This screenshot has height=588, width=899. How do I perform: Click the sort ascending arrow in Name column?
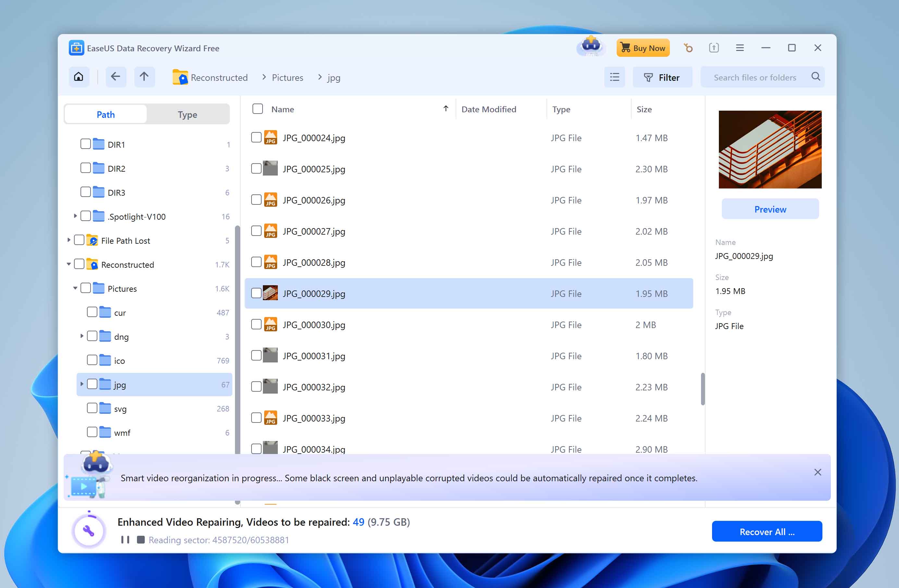point(446,109)
